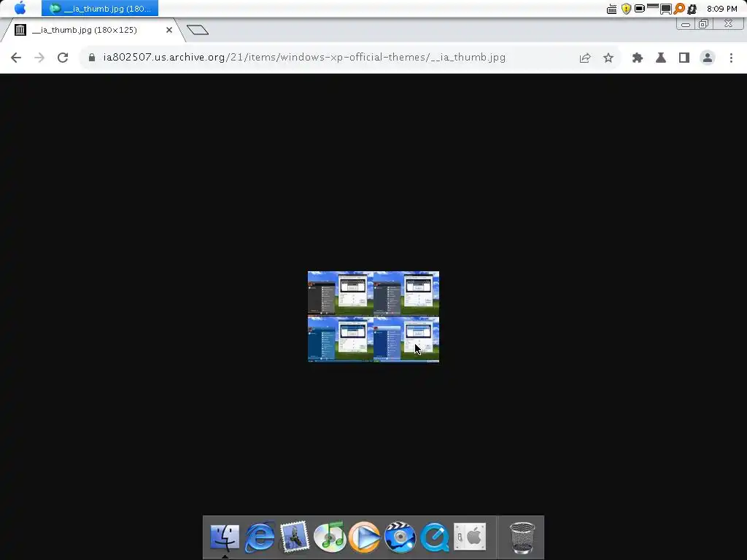Screen dimensions: 747x560
Task: View site security lock information
Action: tap(92, 58)
